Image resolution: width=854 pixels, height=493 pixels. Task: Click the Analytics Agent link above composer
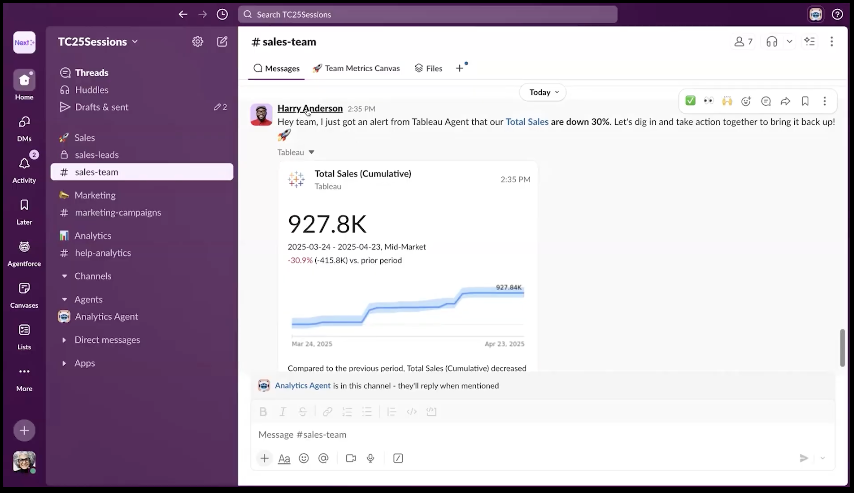(x=302, y=386)
